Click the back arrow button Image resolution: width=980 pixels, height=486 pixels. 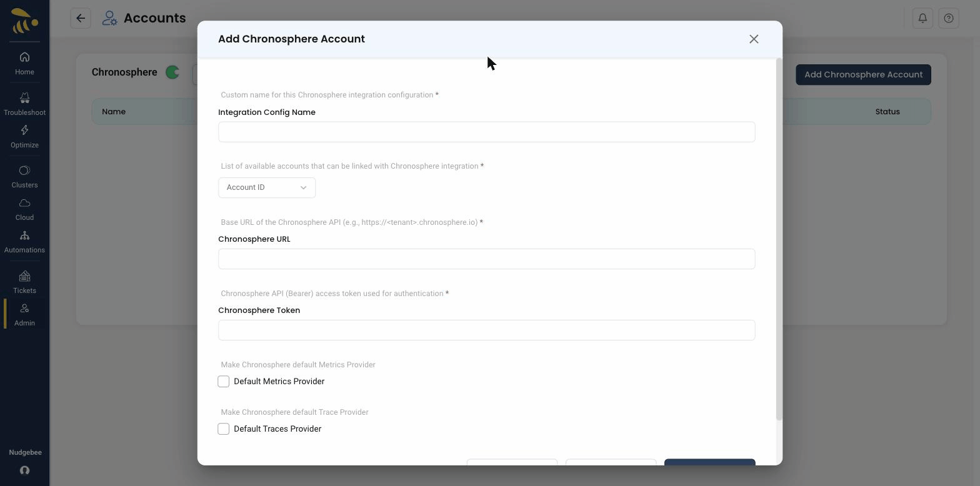click(81, 18)
